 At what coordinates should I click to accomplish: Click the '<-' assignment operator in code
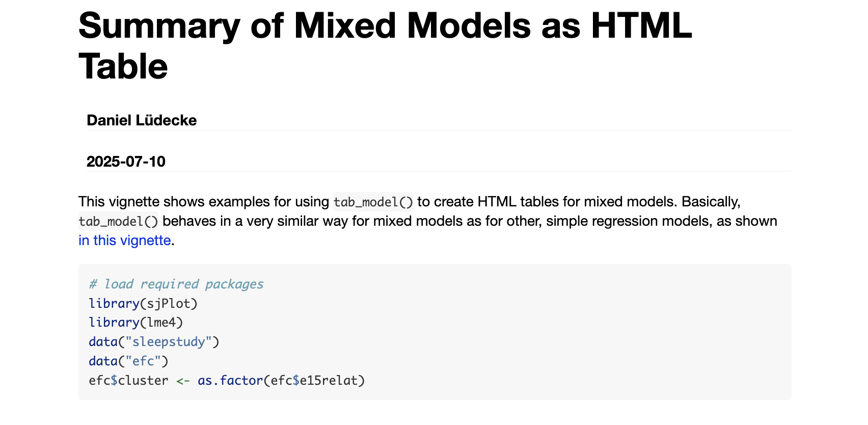click(x=183, y=381)
